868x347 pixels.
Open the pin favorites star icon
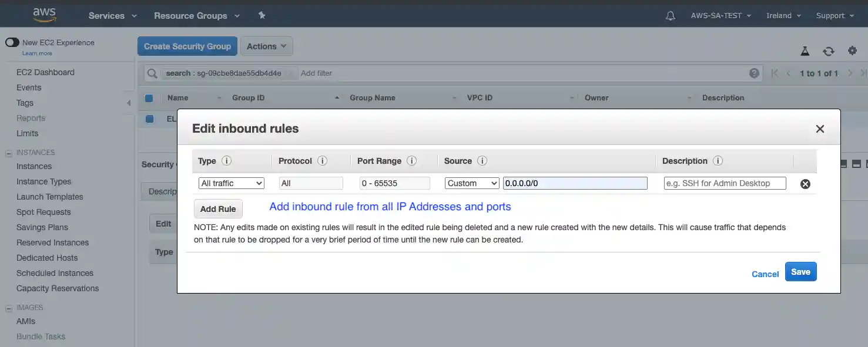tap(262, 15)
